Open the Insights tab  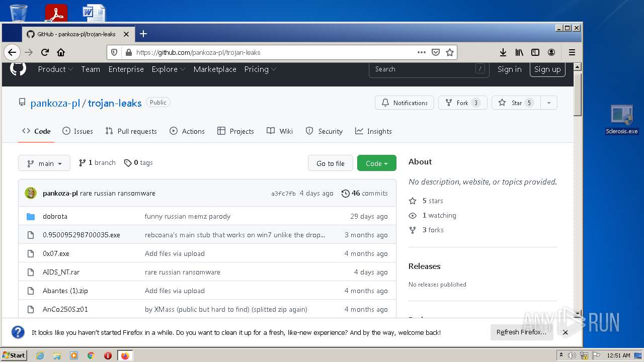tap(373, 131)
